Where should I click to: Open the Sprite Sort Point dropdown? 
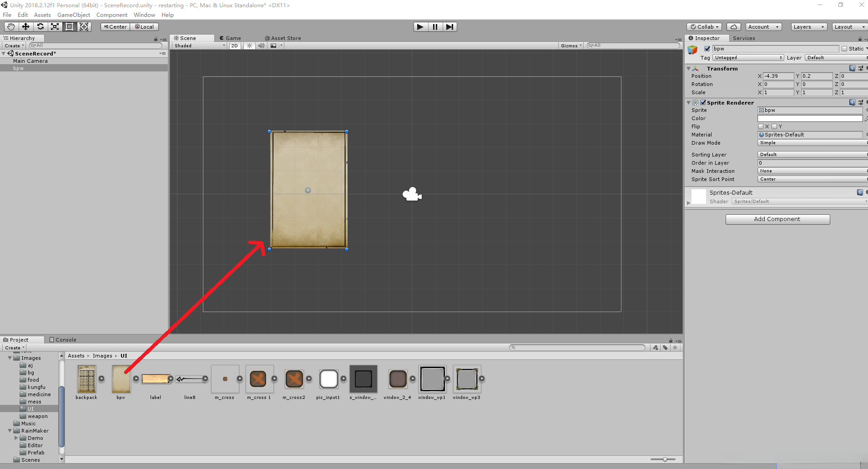coord(812,179)
